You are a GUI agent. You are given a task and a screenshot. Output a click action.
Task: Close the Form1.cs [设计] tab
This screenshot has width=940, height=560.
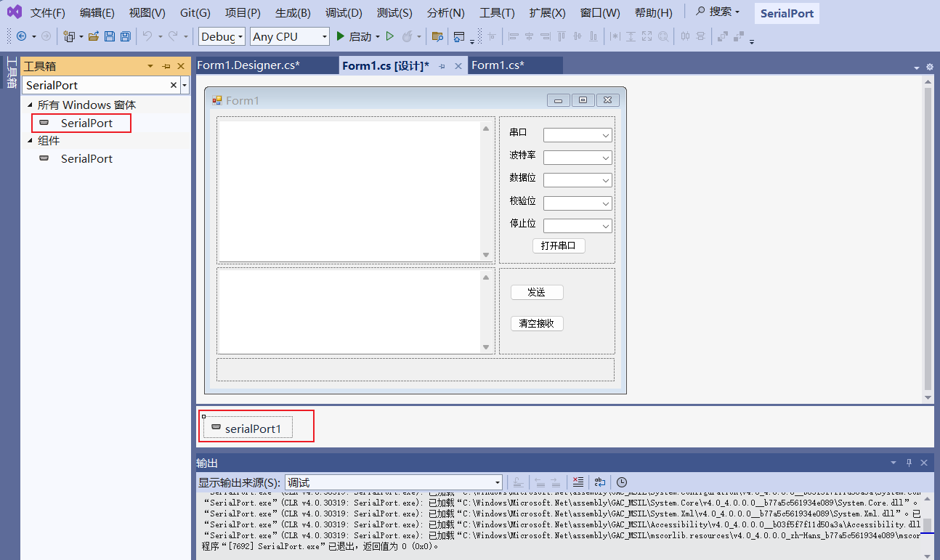pyautogui.click(x=458, y=66)
